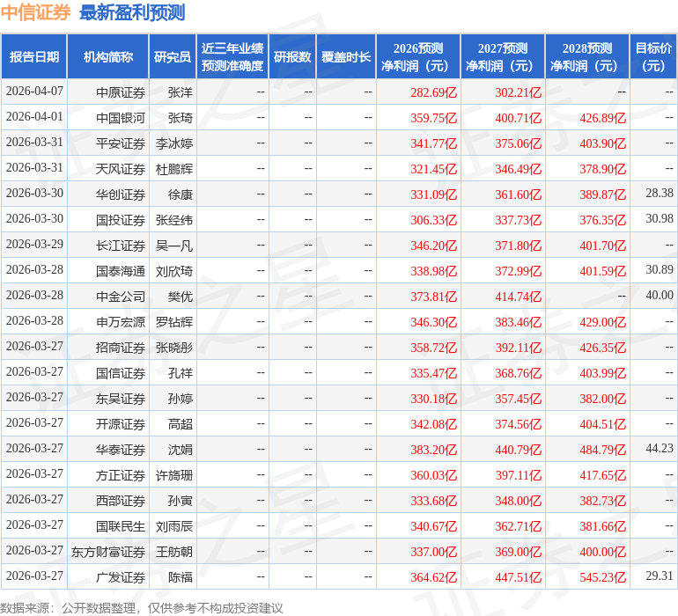Click the 中信证券 title link
The width and height of the screenshot is (678, 616).
tap(36, 12)
